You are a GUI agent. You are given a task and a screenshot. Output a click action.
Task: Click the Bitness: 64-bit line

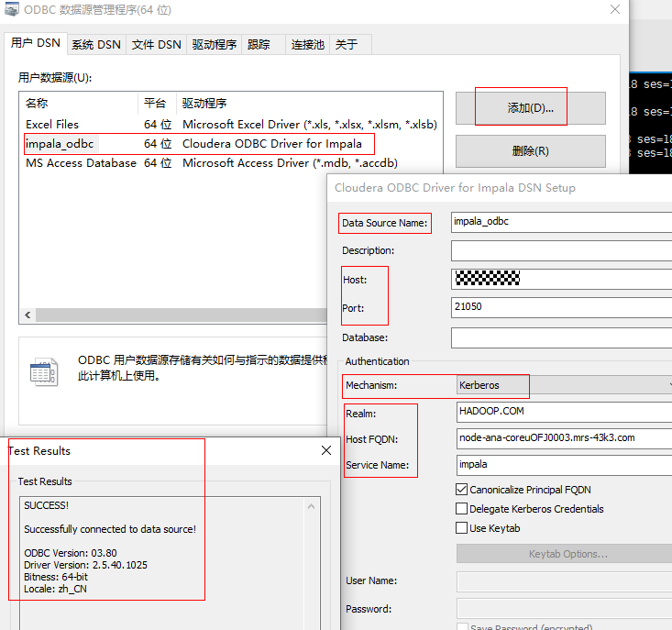(x=56, y=577)
